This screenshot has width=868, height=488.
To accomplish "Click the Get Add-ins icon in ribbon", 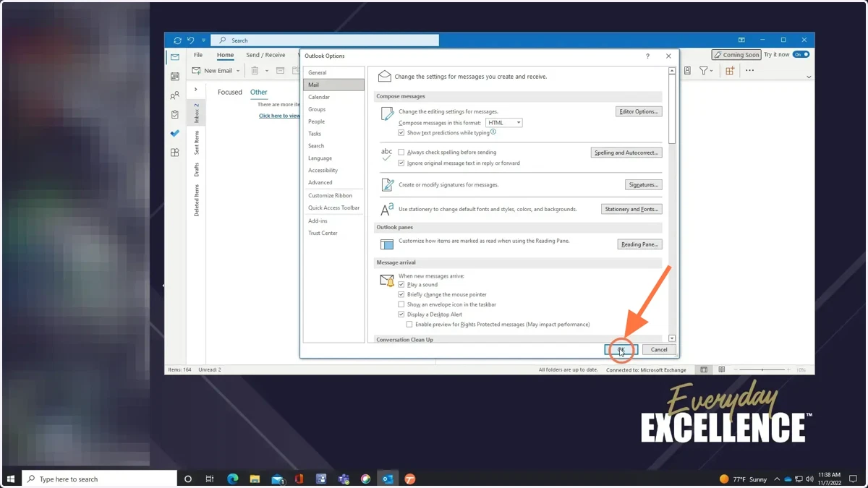I will click(x=730, y=71).
